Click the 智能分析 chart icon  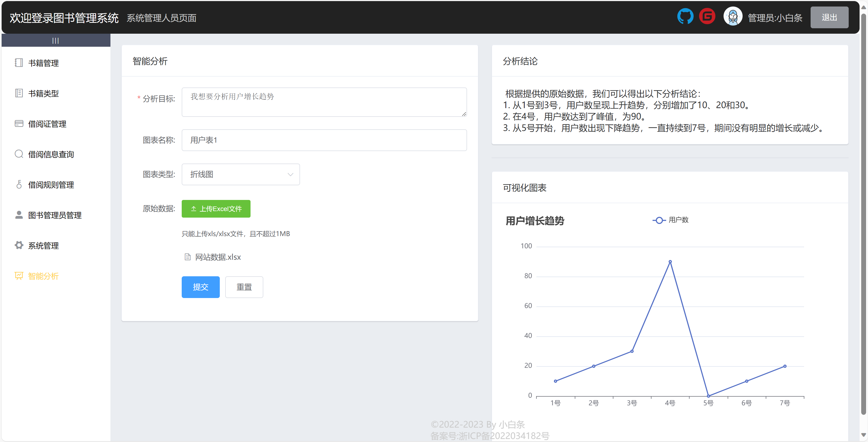click(x=19, y=276)
